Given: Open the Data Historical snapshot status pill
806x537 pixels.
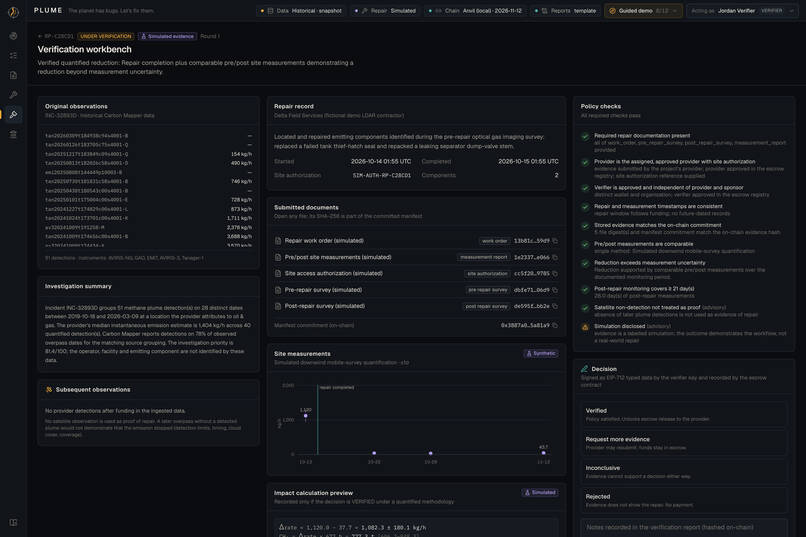Looking at the screenshot, I should click(301, 11).
